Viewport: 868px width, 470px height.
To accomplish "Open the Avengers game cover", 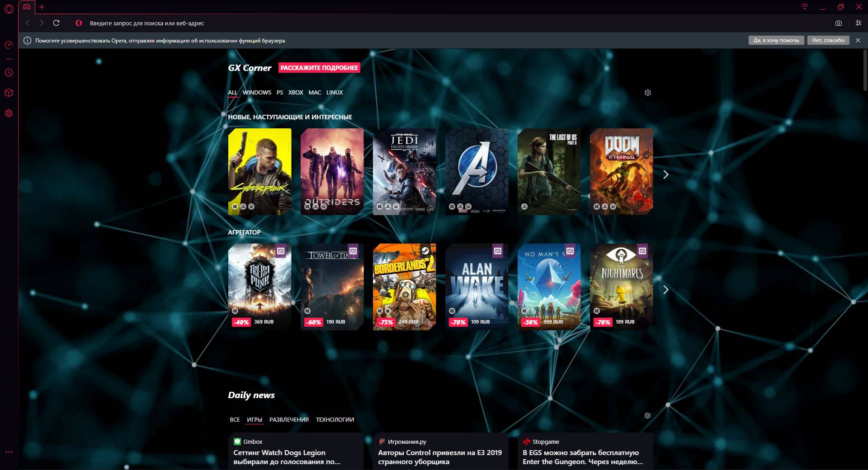I will (477, 172).
